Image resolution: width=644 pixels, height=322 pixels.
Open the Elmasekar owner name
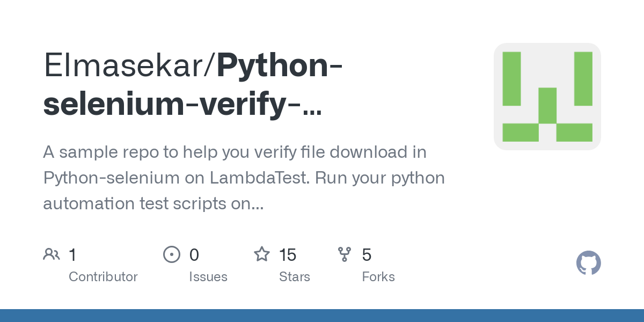point(129,65)
